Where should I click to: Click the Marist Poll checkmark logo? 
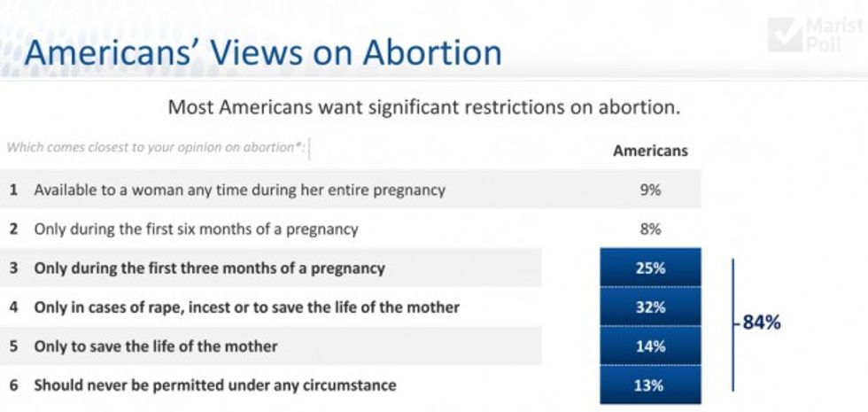(x=783, y=35)
